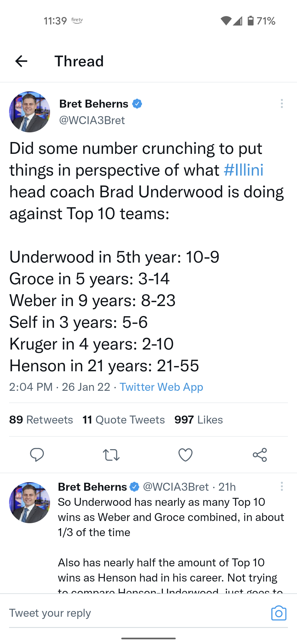The image size is (297, 644).
Task: Open more options for main tweet
Action: coord(282,103)
